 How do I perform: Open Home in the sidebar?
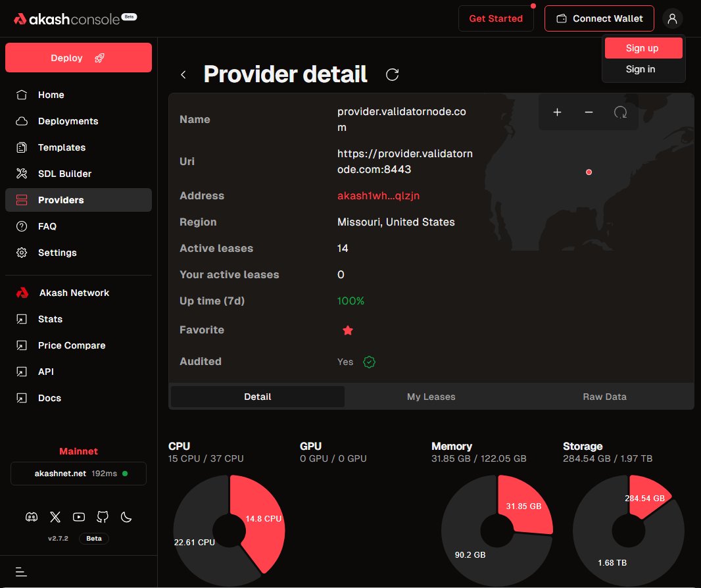79,95
